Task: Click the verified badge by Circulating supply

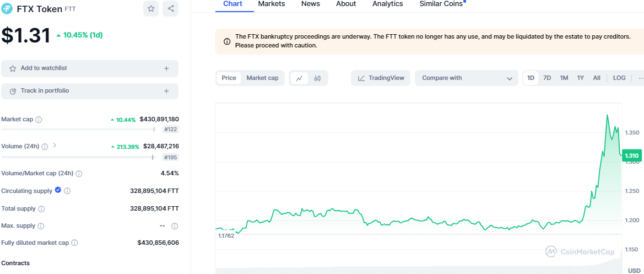Action: 58,190
